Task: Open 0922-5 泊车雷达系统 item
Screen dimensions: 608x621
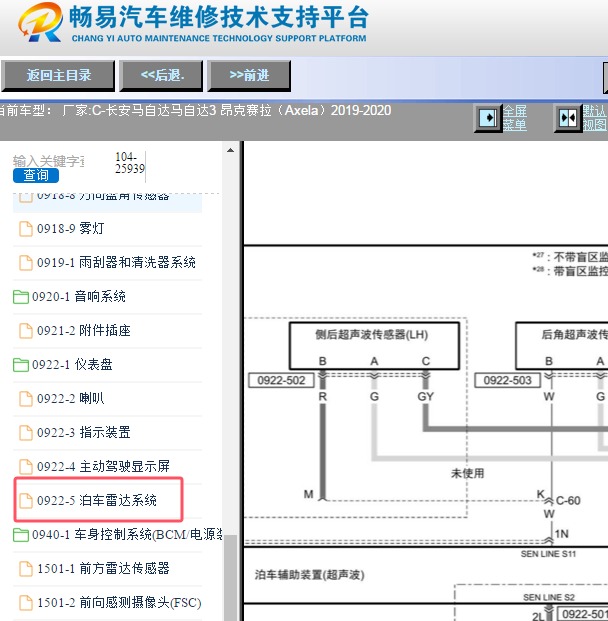Action: (x=97, y=501)
